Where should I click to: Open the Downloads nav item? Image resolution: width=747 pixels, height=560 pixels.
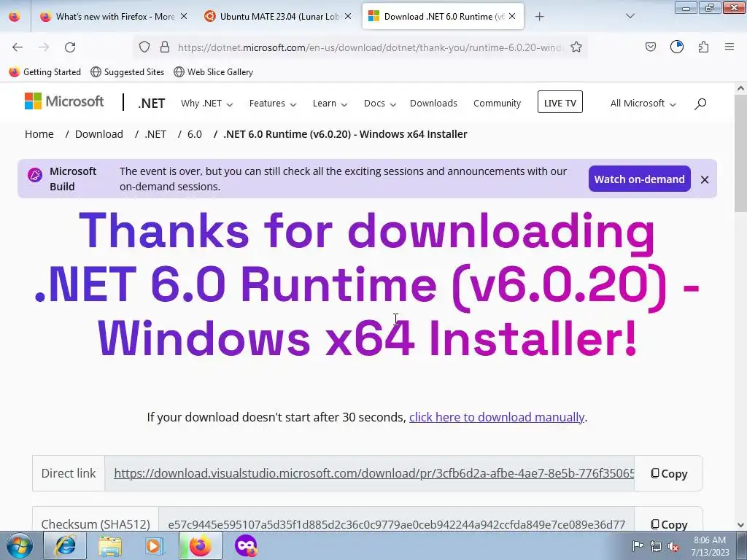tap(433, 104)
